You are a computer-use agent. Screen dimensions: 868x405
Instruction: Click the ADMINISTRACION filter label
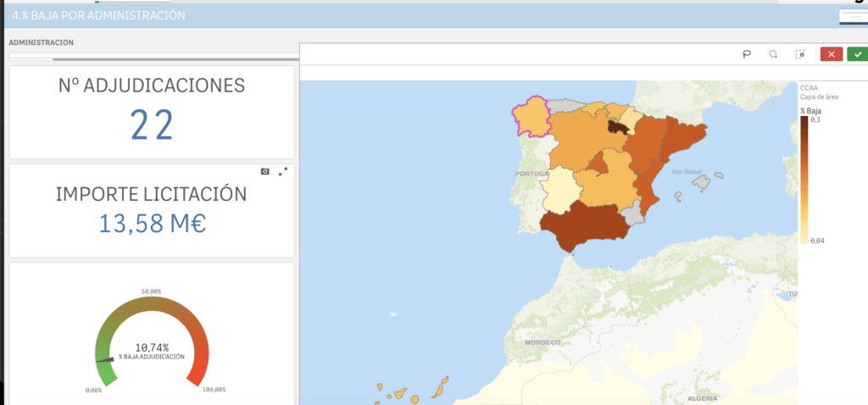tap(42, 42)
